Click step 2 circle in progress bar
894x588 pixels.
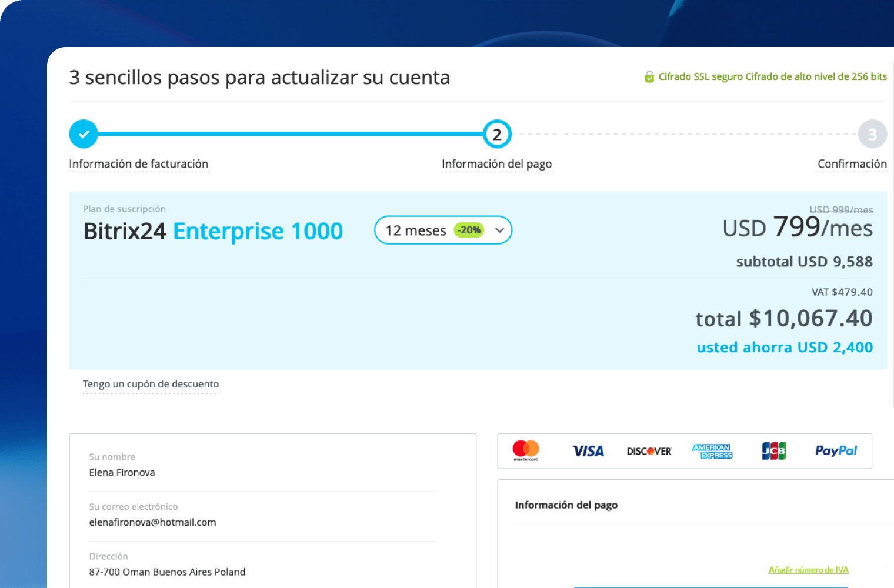497,135
